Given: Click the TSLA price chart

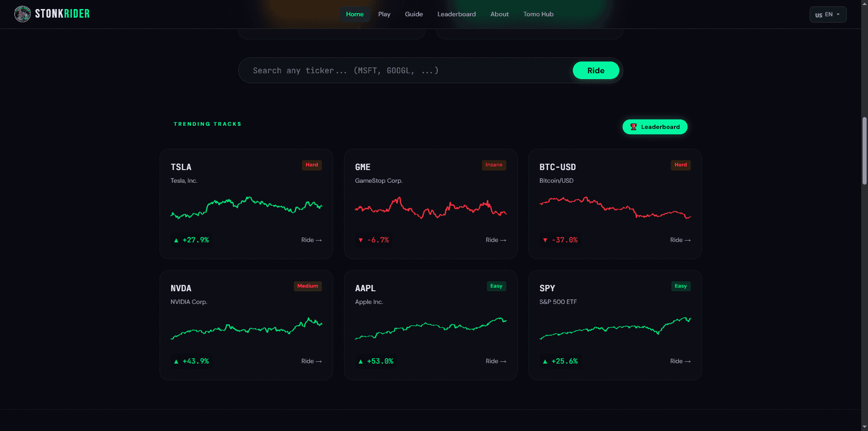Looking at the screenshot, I should (x=246, y=208).
